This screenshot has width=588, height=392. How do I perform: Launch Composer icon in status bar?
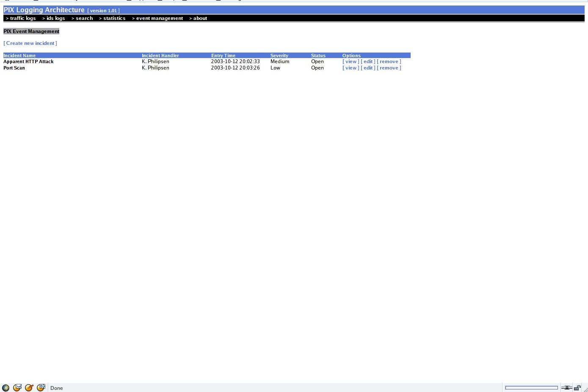click(29, 388)
